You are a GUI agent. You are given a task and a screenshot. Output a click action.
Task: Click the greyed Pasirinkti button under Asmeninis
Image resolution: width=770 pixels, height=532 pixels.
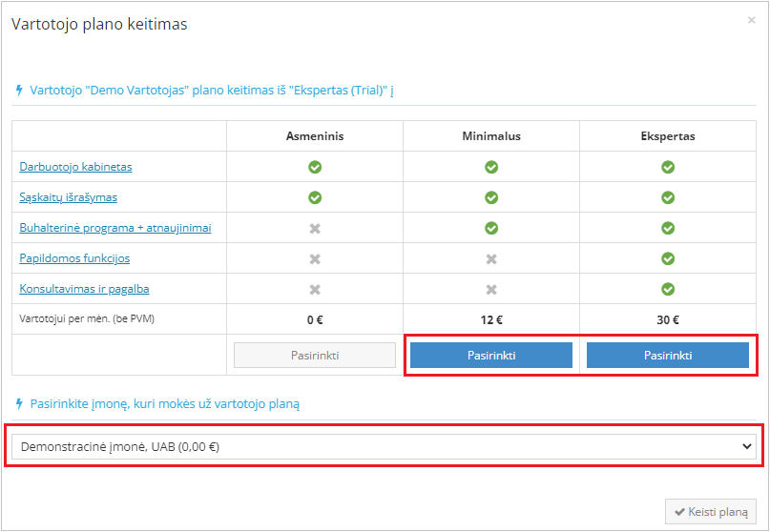pos(315,356)
